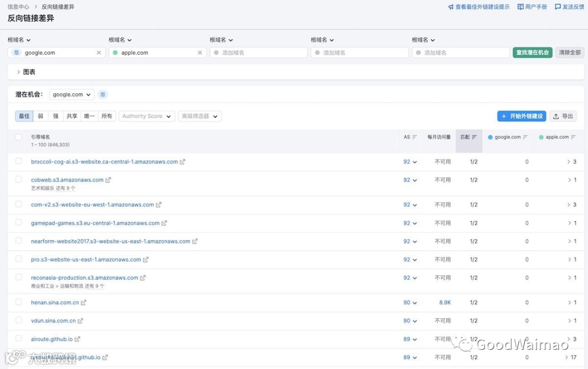This screenshot has height=369, width=588.
Task: Select the 所有 filter tab
Action: pyautogui.click(x=107, y=116)
